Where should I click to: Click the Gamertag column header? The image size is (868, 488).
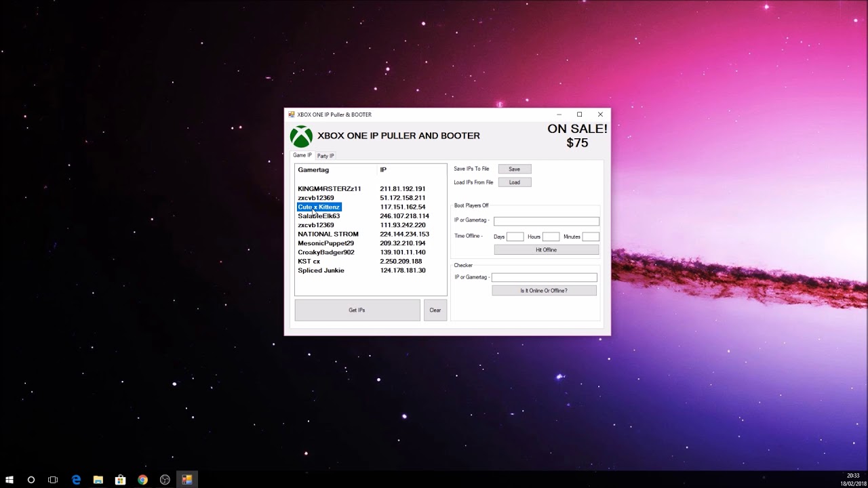[x=313, y=170]
